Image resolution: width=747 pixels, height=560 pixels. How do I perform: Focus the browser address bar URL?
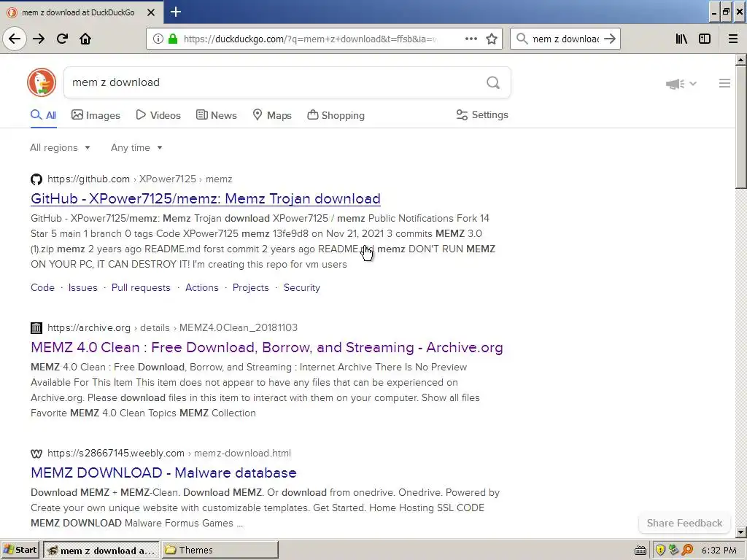point(309,39)
